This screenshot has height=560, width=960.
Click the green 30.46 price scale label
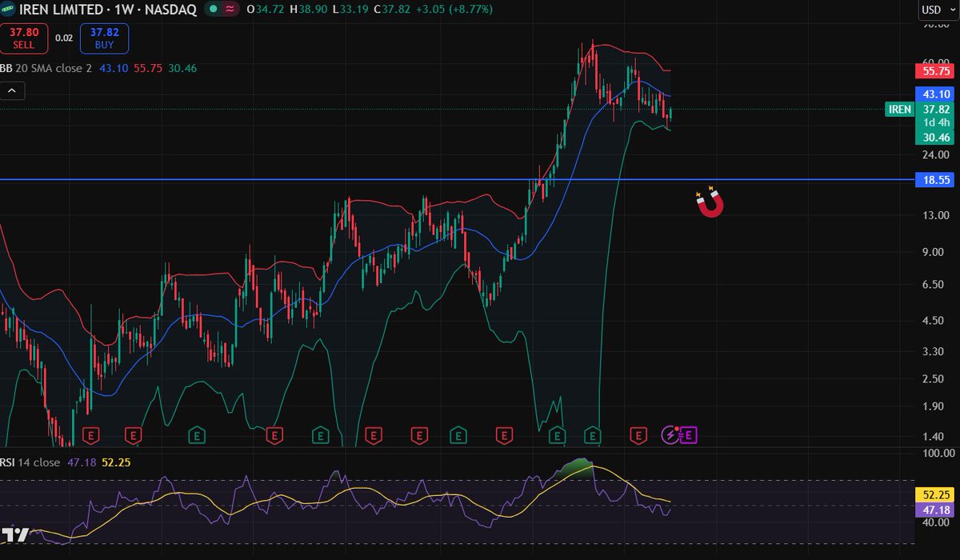point(934,138)
